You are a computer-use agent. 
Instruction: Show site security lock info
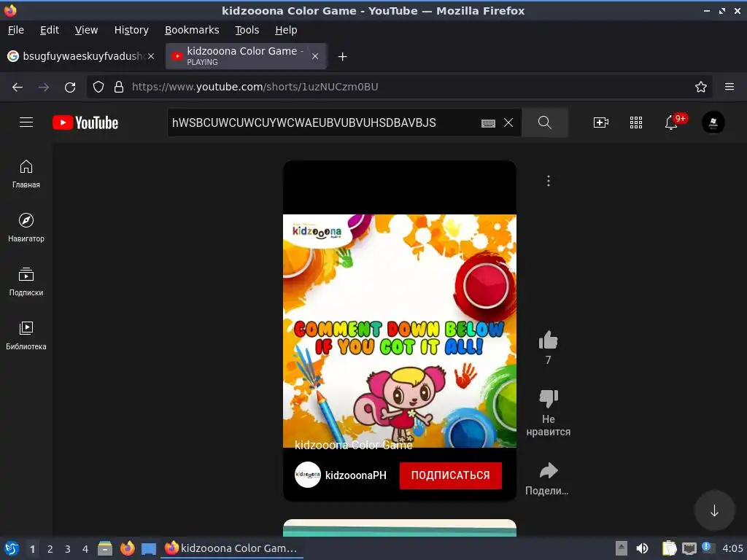click(119, 87)
